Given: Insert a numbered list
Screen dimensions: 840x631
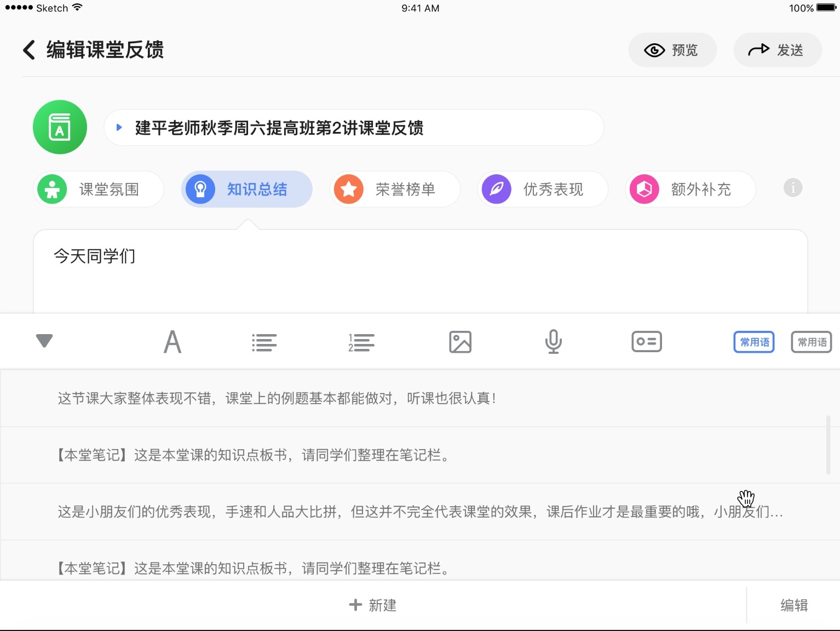Looking at the screenshot, I should click(361, 342).
